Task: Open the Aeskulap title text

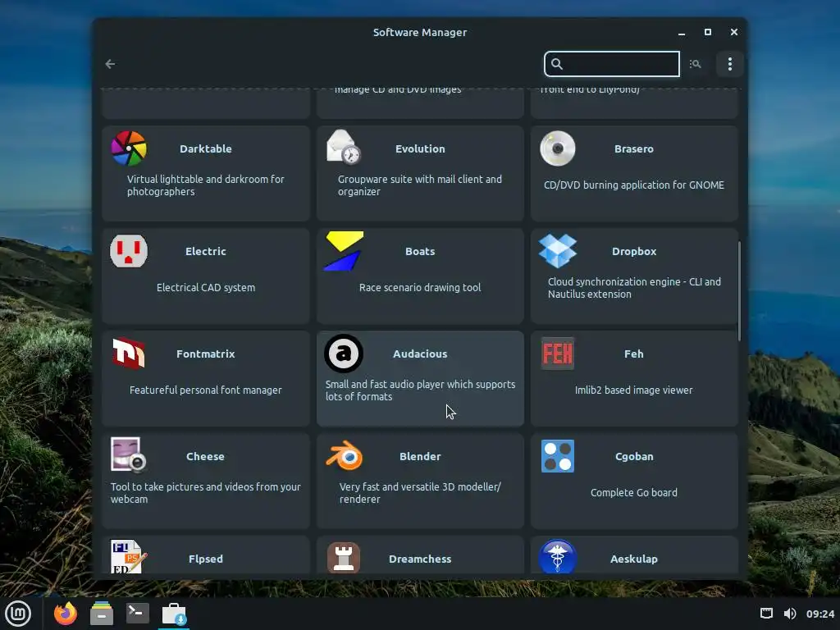Action: coord(634,559)
